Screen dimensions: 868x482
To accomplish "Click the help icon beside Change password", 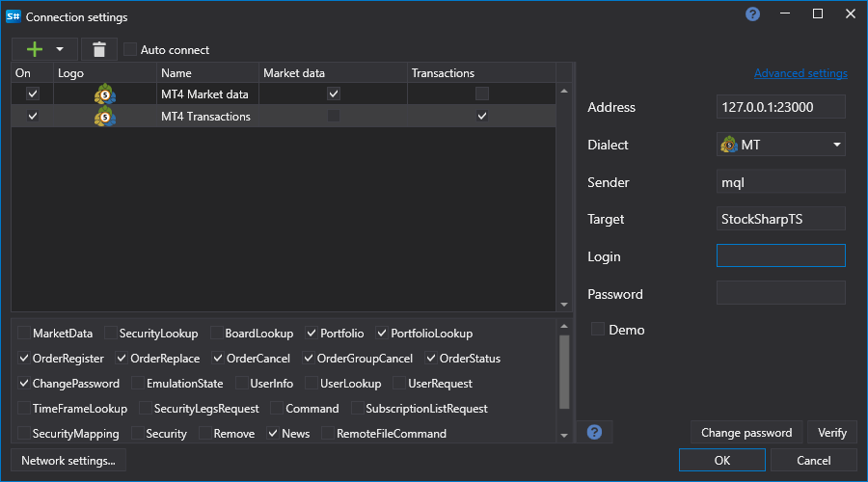I will tap(594, 432).
